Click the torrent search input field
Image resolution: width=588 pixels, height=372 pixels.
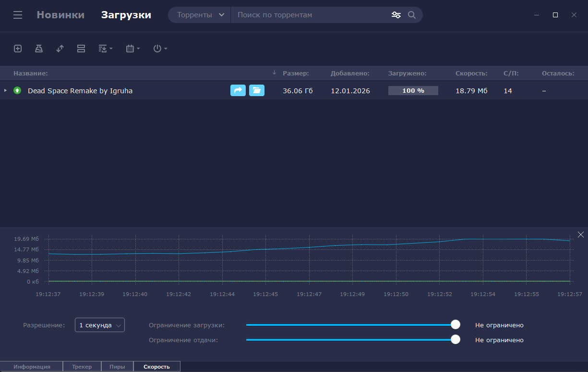click(312, 15)
